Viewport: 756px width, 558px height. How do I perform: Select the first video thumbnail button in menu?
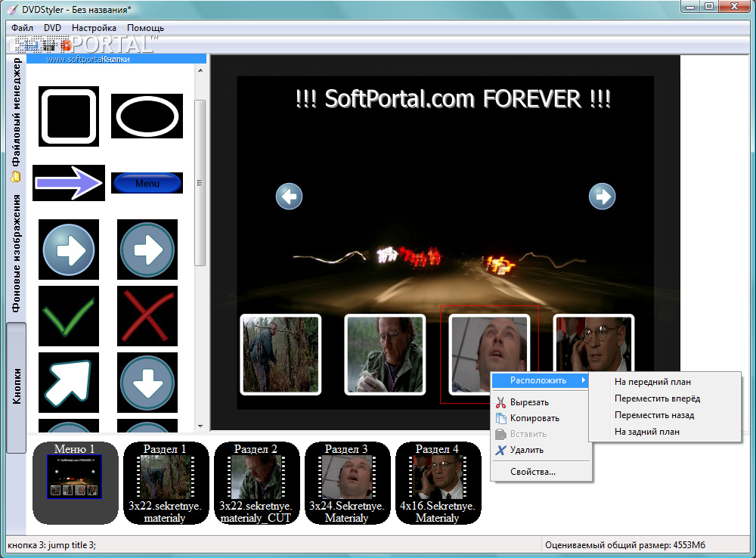point(280,355)
